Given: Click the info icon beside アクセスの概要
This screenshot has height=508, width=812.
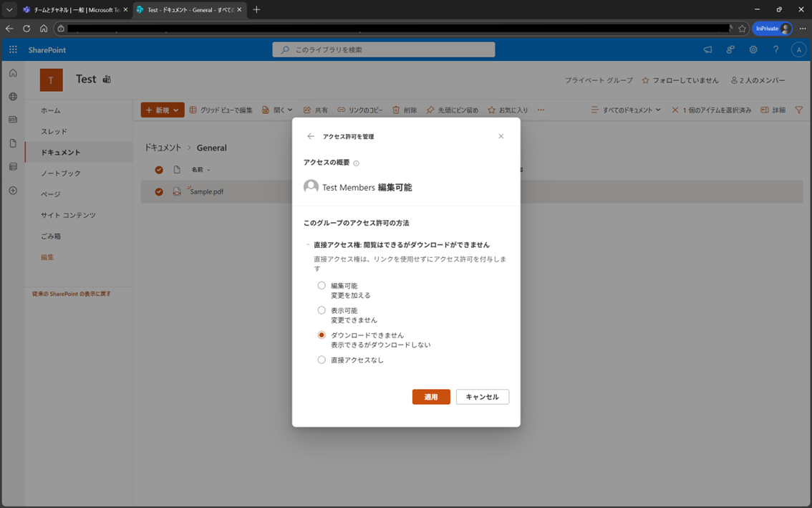Looking at the screenshot, I should pos(357,163).
